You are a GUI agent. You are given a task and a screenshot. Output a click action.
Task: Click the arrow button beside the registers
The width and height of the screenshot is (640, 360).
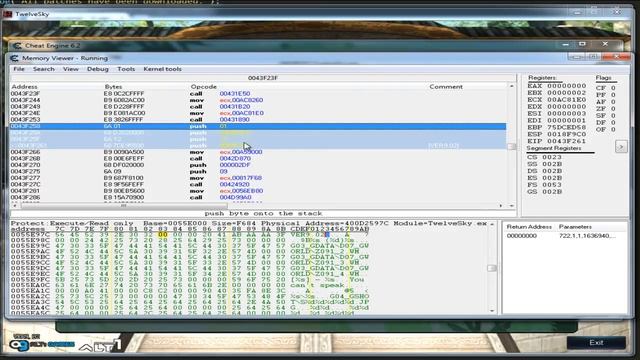point(621,147)
